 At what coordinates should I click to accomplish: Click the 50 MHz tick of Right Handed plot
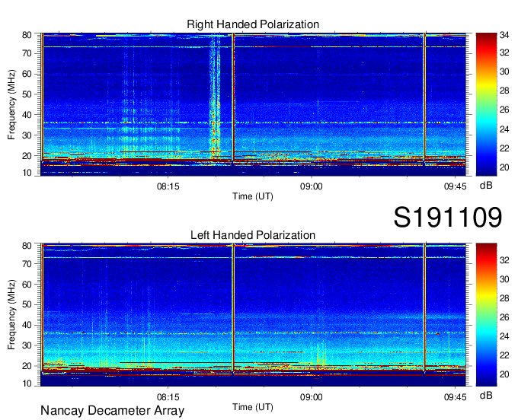click(x=27, y=94)
